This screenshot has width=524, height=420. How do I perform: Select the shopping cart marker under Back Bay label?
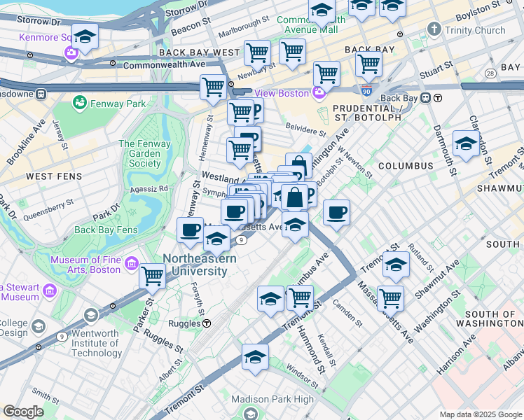tap(369, 65)
